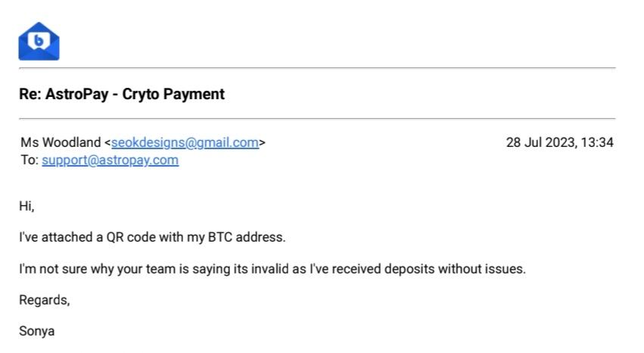
Task: Open the support@astropay.com recipient link
Action: click(110, 160)
